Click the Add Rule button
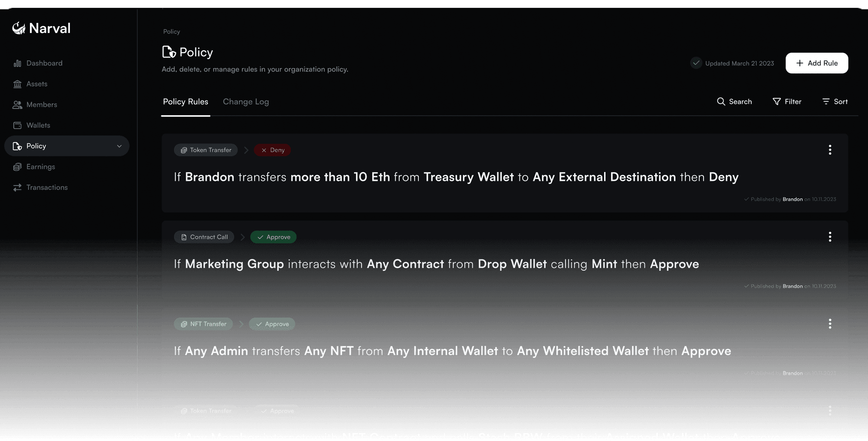This screenshot has width=868, height=441. coord(817,63)
